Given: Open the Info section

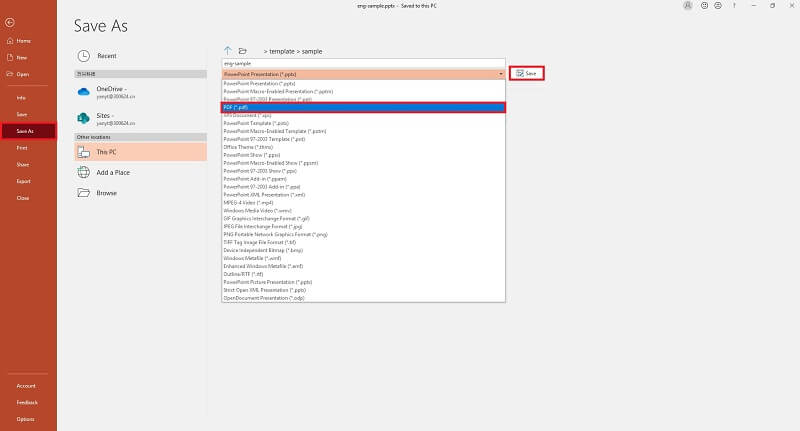Looking at the screenshot, I should coord(21,98).
